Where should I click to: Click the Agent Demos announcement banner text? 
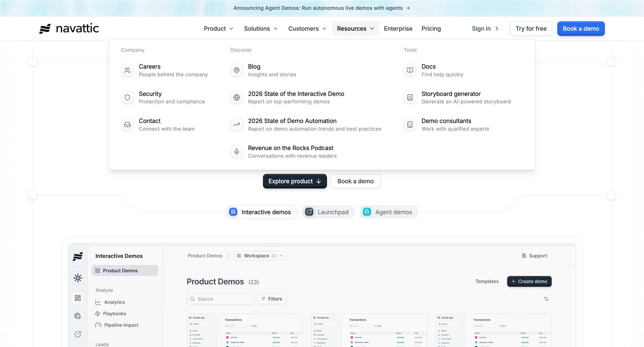(318, 8)
